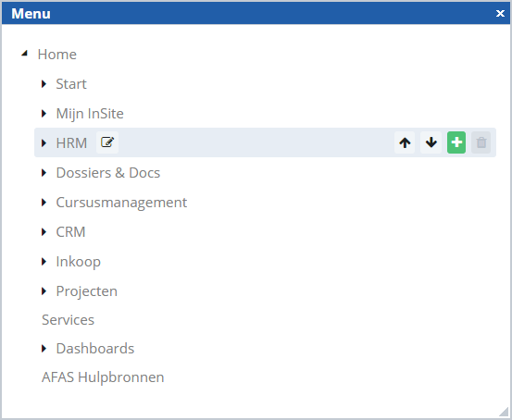
Task: Move HRM down with the down arrow
Action: point(431,142)
